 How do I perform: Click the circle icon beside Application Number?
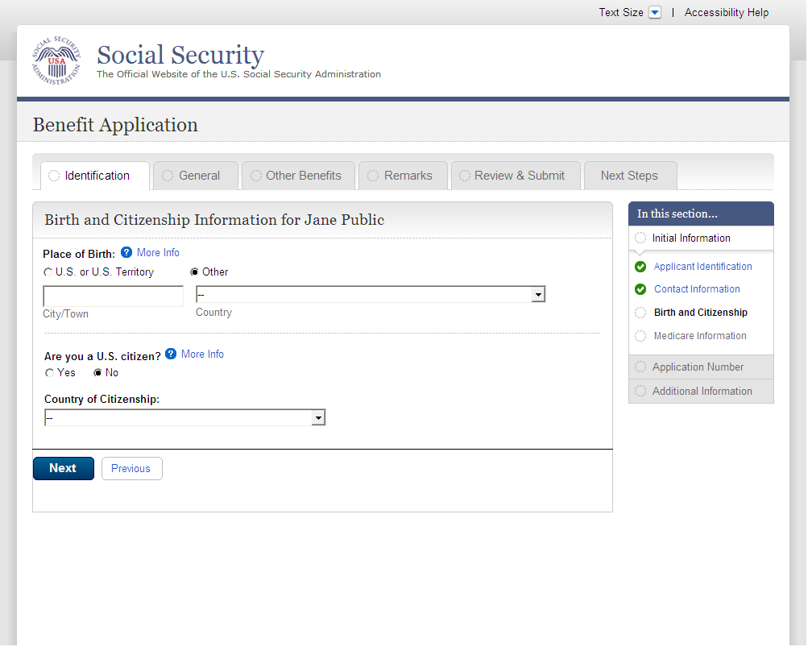click(640, 367)
